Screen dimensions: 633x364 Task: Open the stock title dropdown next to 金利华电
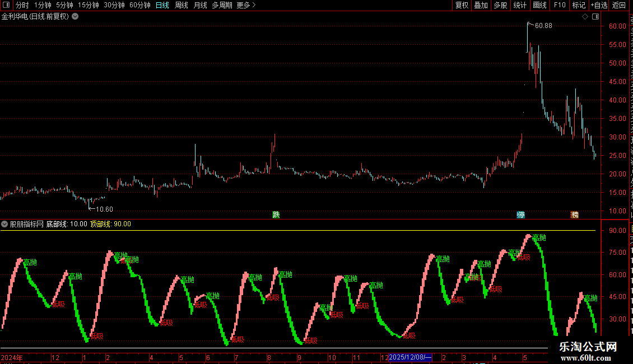point(75,17)
